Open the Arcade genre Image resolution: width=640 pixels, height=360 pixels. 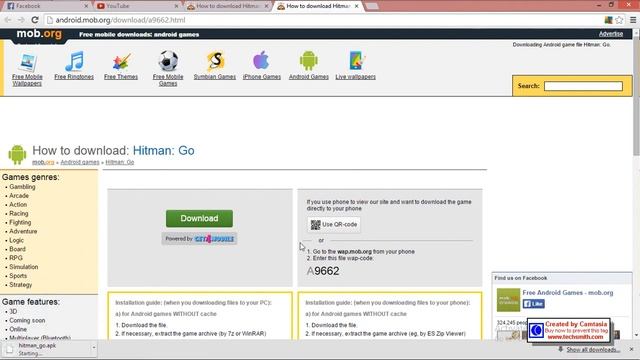(x=19, y=196)
